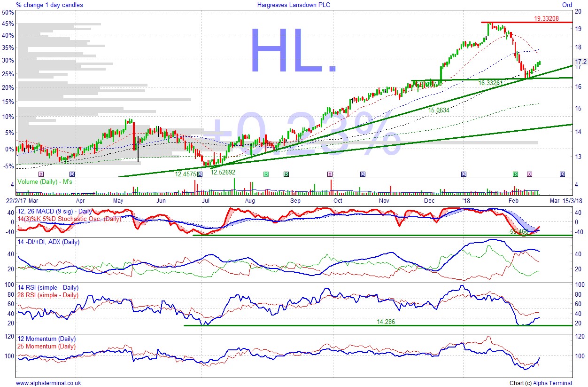588x387 pixels.
Task: Click the X event marker in March 2017
Action: pos(41,174)
